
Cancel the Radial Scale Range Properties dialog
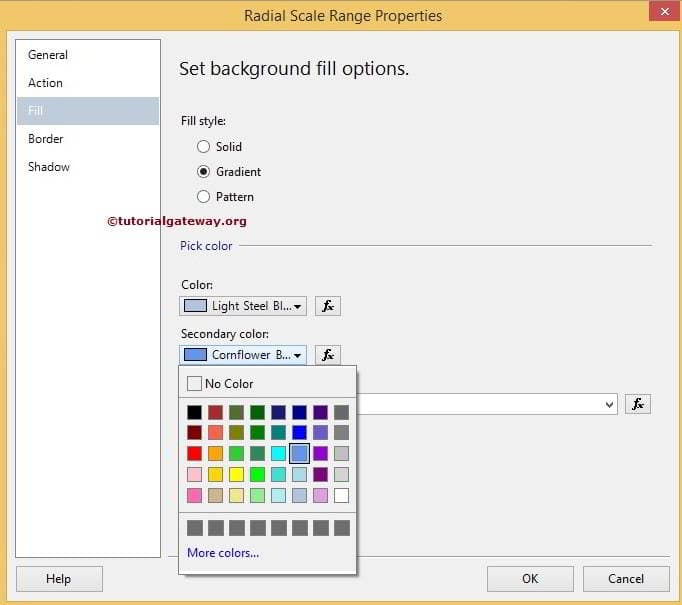626,578
